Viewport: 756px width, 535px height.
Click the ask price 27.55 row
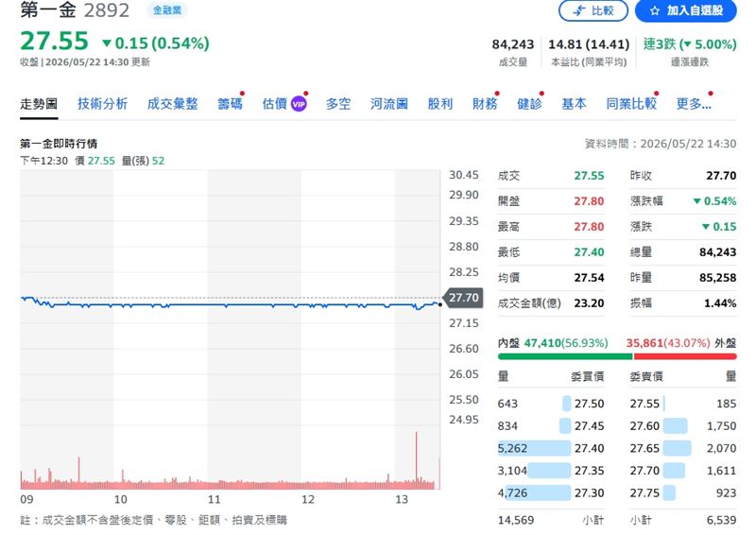tap(683, 404)
